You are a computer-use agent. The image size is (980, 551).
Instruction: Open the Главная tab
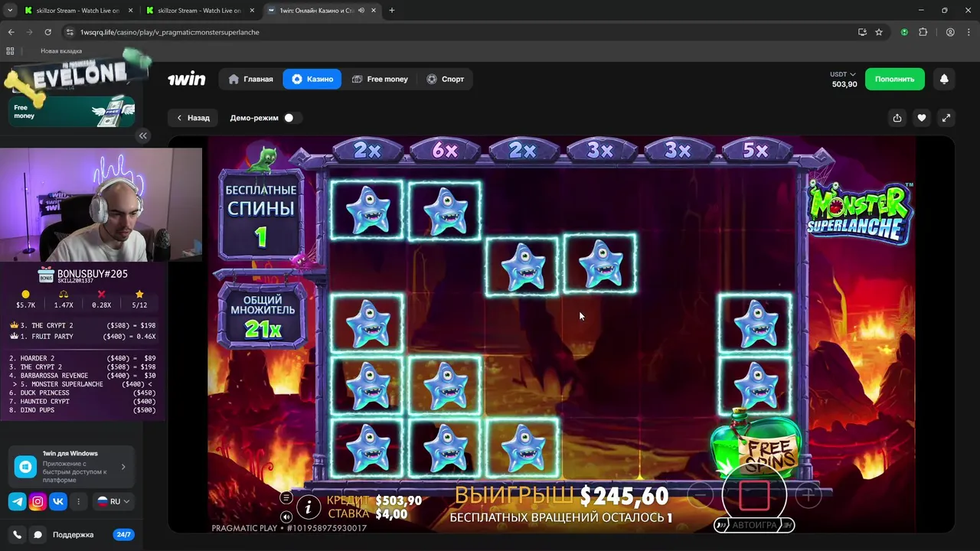pyautogui.click(x=250, y=79)
